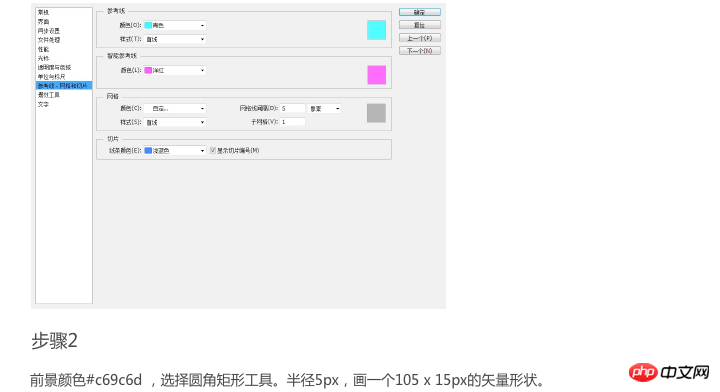Click the Previous 上一个(P) button
This screenshot has height=392, width=720.
click(420, 38)
